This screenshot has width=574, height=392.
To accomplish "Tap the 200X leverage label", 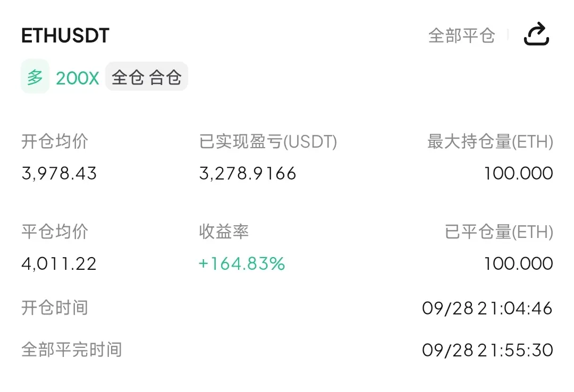I will click(x=77, y=78).
